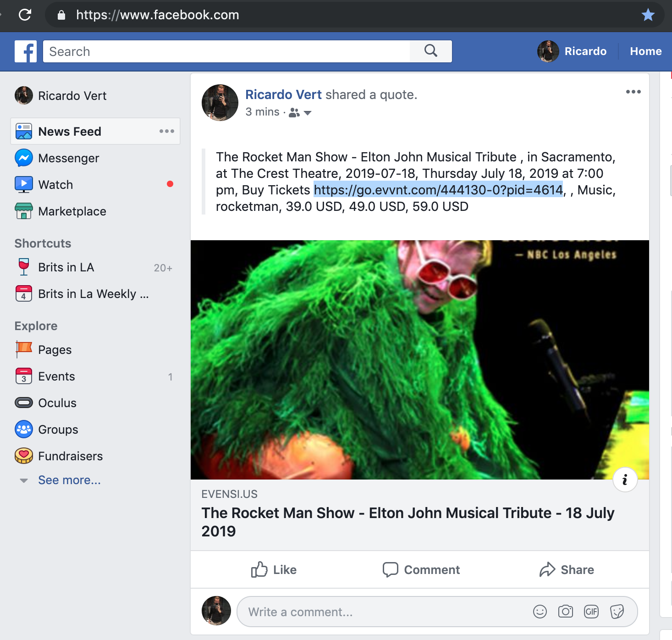Click the Events calendar icon
The image size is (672, 640).
(24, 376)
